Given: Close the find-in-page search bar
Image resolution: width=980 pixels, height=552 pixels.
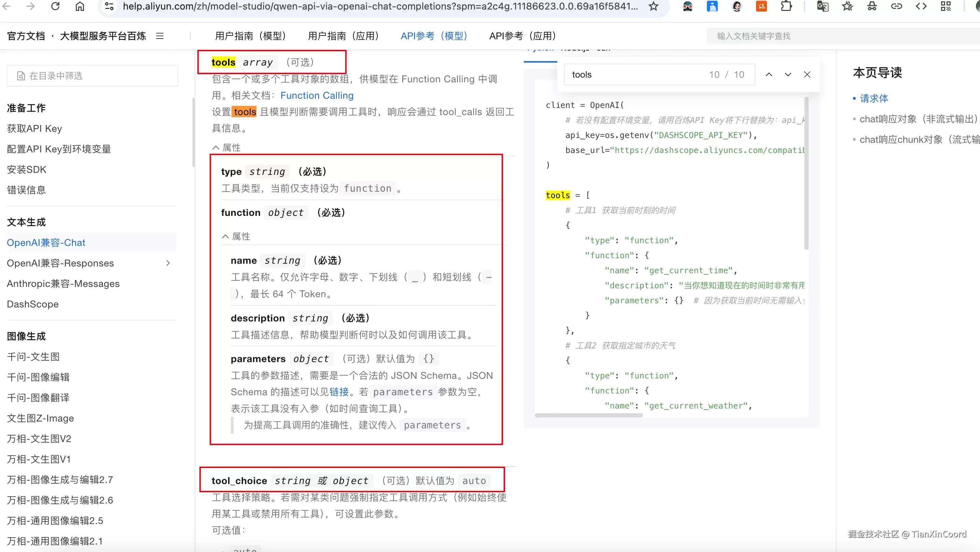Looking at the screenshot, I should (x=807, y=74).
